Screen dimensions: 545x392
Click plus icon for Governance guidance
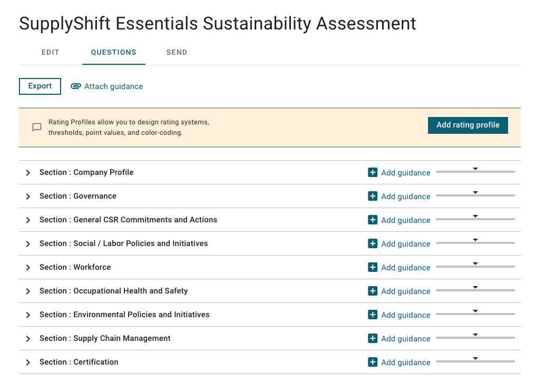(x=373, y=196)
